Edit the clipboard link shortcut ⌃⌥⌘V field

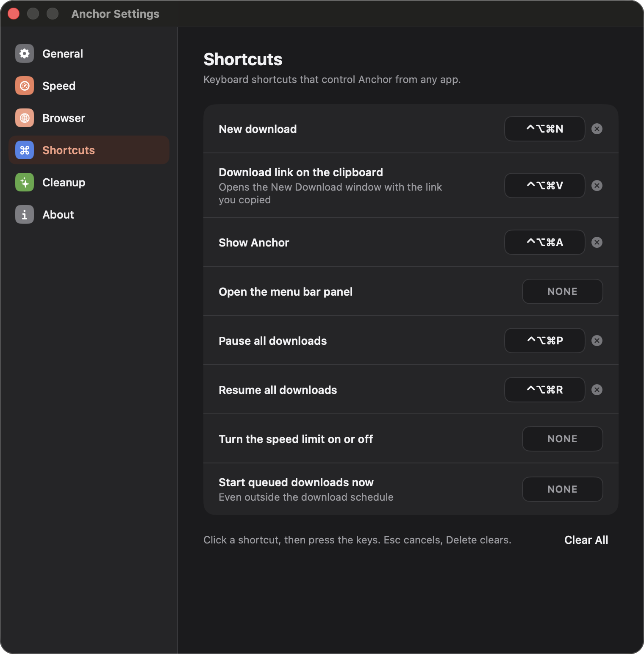click(x=545, y=186)
